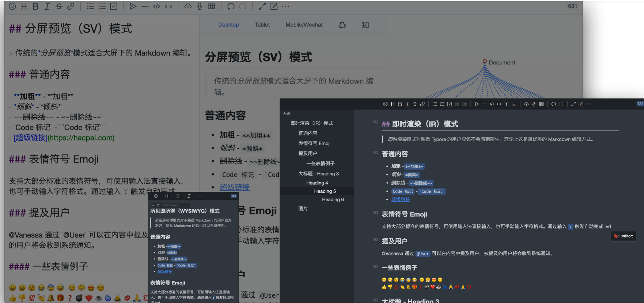The width and height of the screenshot is (644, 303).
Task: Select 普通内容 in the dark outline panel
Action: [308, 133]
